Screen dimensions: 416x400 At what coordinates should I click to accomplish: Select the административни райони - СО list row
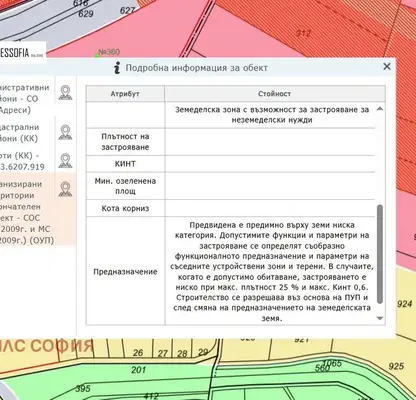coord(27,99)
